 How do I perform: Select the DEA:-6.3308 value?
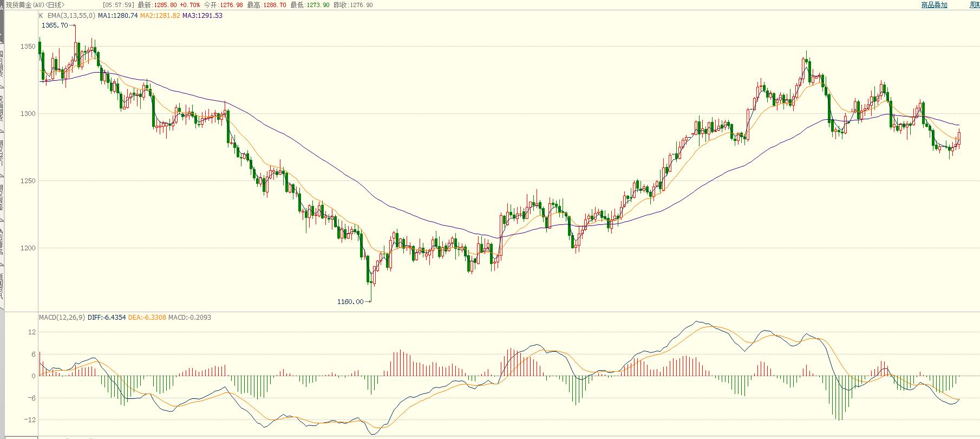pos(147,317)
